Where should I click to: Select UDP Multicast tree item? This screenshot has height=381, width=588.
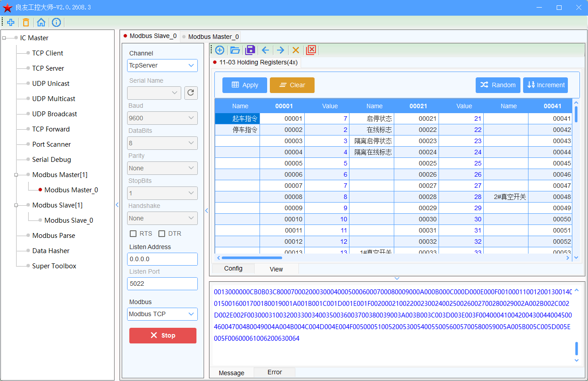(54, 99)
